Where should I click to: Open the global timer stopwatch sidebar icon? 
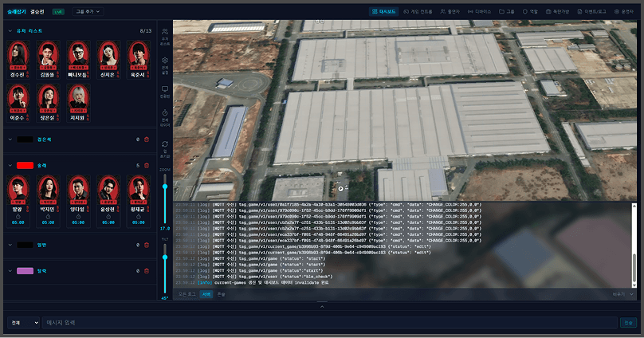[165, 112]
